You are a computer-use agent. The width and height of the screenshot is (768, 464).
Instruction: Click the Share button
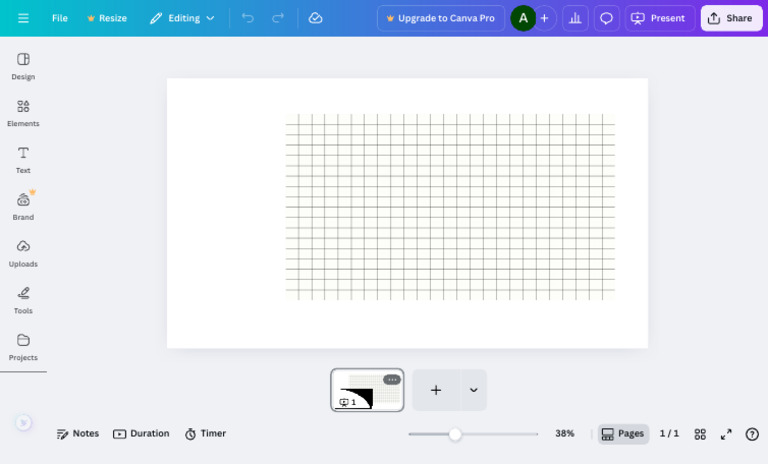point(731,18)
